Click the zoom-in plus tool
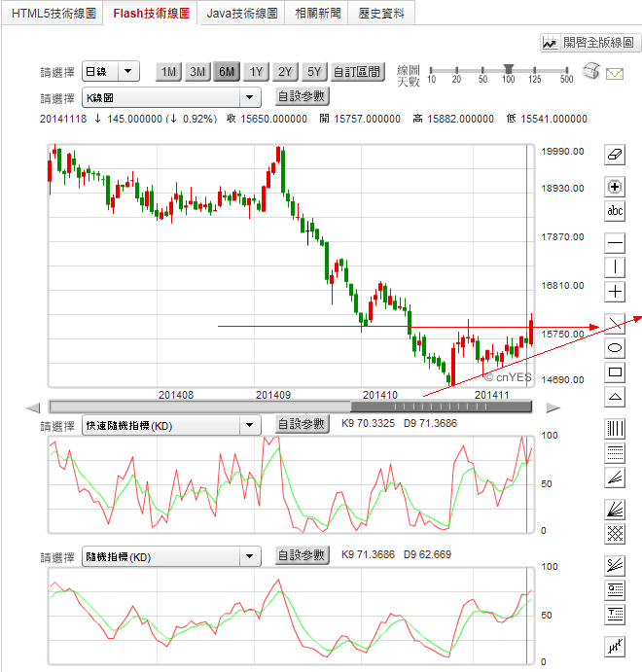 click(615, 187)
